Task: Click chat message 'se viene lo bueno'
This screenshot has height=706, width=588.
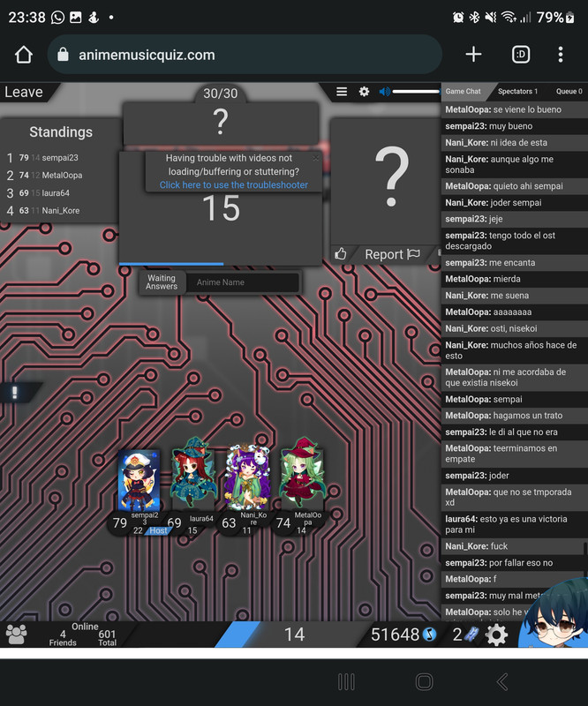Action: (514, 109)
